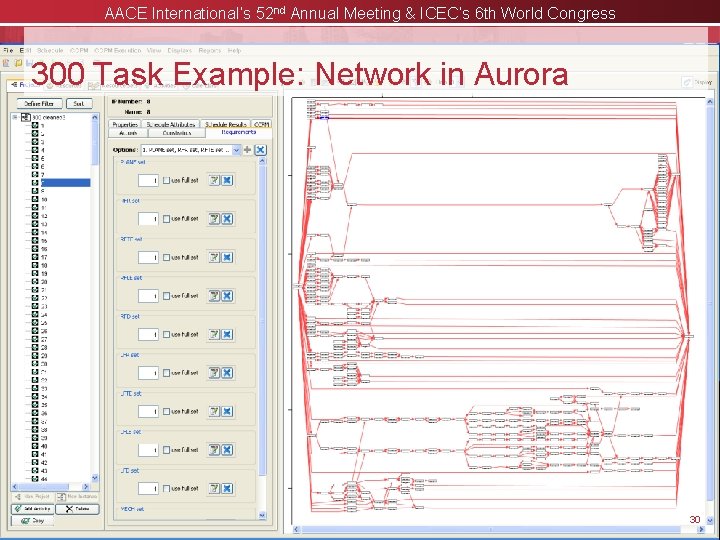Select activity 1 in the tree

point(38,125)
